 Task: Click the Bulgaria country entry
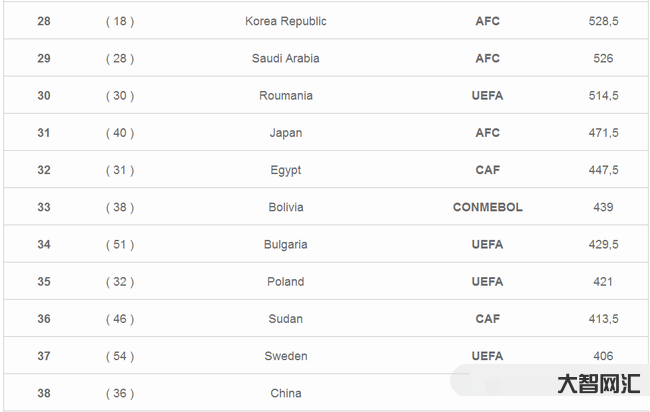pyautogui.click(x=285, y=244)
